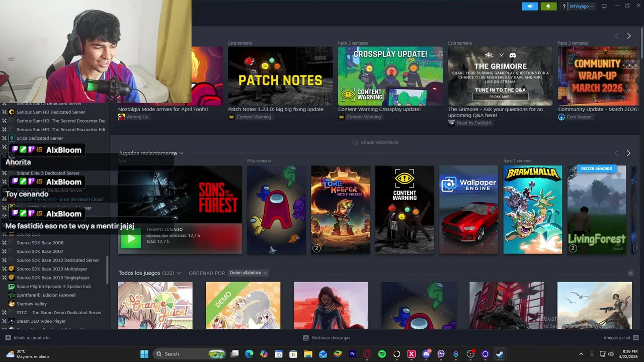The image size is (644, 362).
Task: Open the Core Keeper game card
Action: pos(341,210)
